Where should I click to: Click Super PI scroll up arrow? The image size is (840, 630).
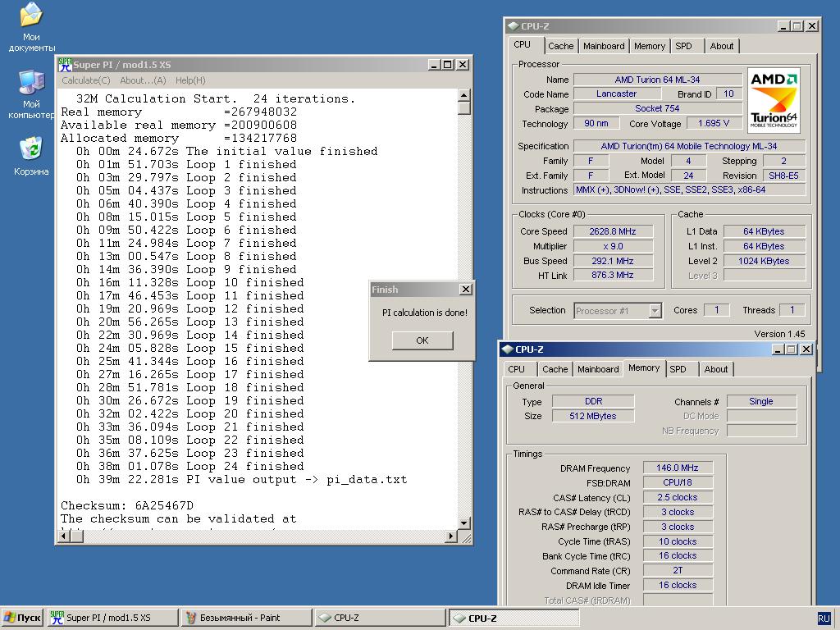464,95
